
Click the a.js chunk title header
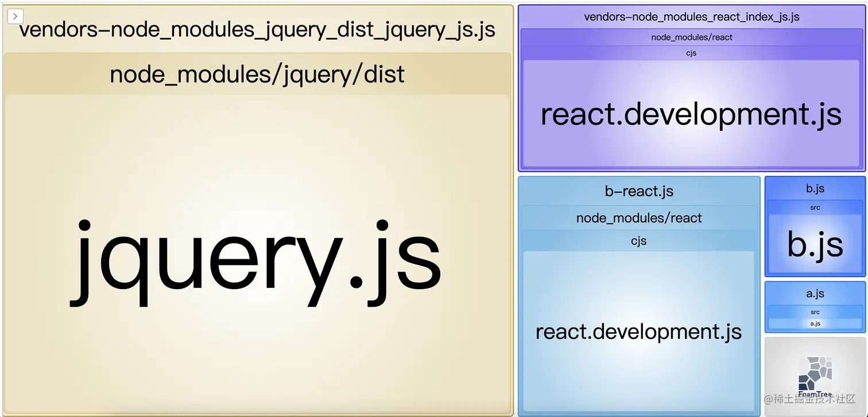click(815, 293)
